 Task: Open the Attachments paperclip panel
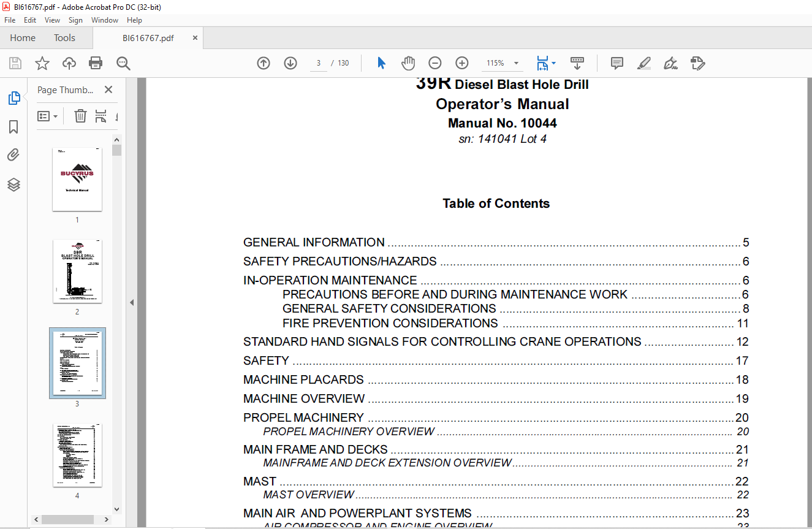pyautogui.click(x=13, y=156)
